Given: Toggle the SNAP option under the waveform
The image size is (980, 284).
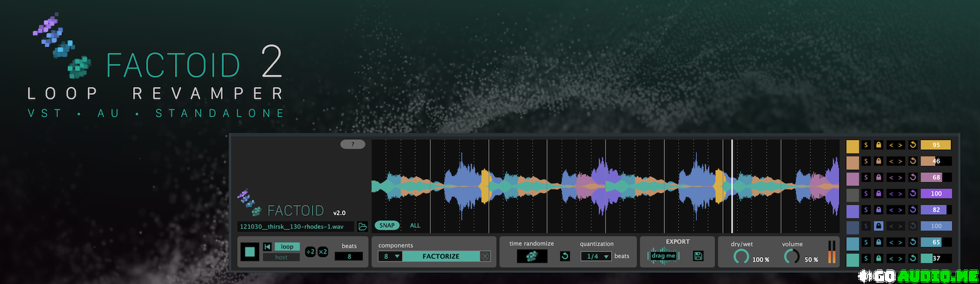Looking at the screenshot, I should click(x=387, y=225).
